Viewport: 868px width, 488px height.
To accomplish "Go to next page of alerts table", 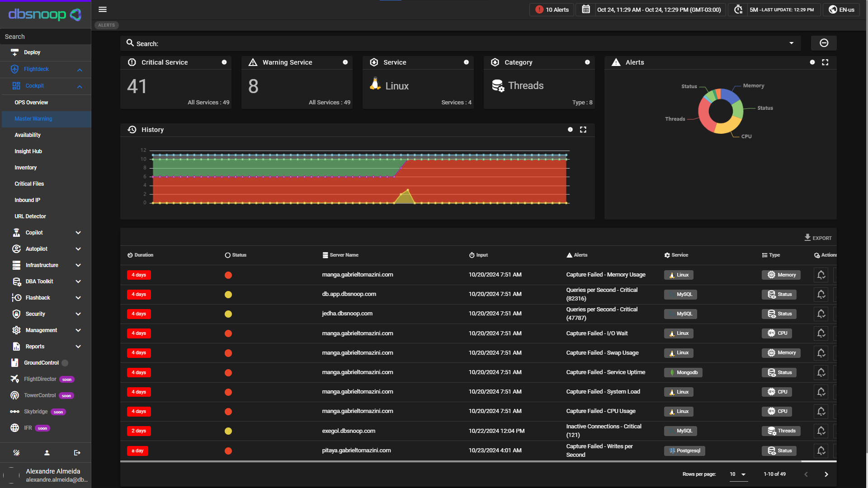I will coord(826,474).
